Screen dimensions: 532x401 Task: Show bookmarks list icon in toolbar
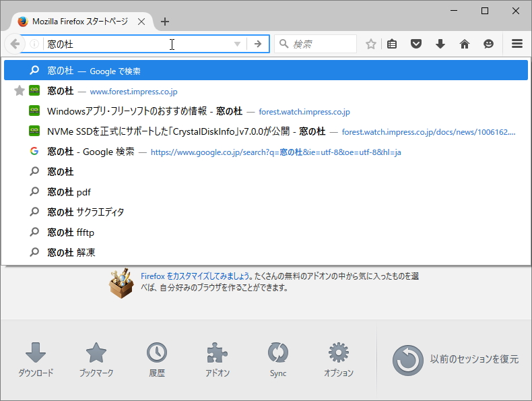point(392,44)
